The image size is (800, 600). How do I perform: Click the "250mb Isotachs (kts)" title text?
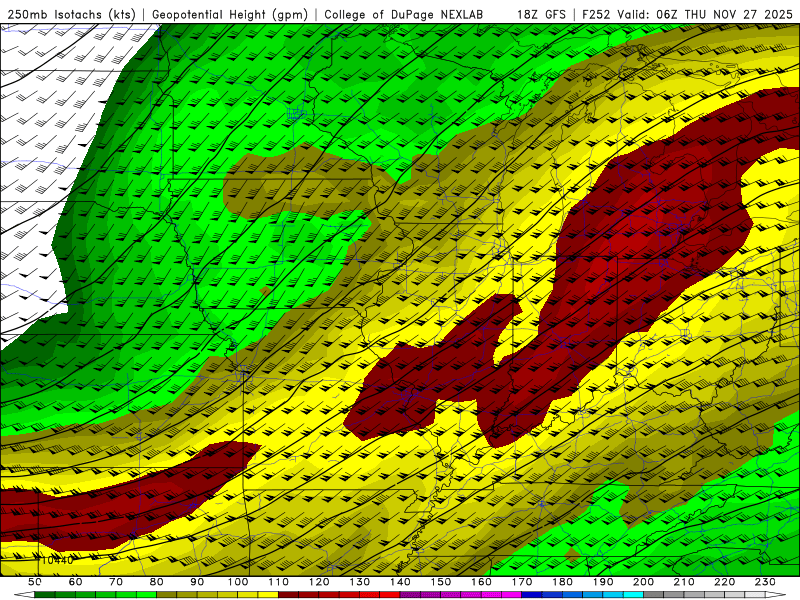(72, 14)
